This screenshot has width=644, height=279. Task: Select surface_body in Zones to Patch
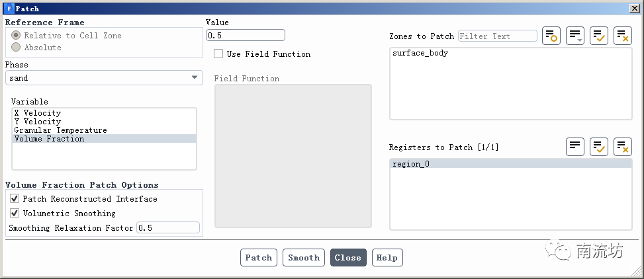tap(420, 53)
